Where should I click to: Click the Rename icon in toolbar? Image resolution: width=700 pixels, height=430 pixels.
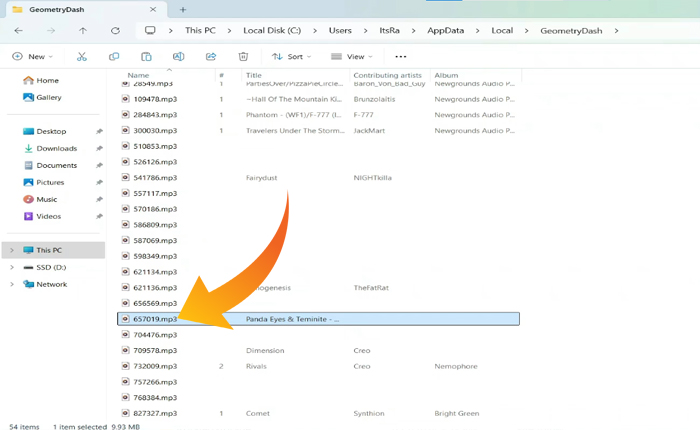pos(178,57)
